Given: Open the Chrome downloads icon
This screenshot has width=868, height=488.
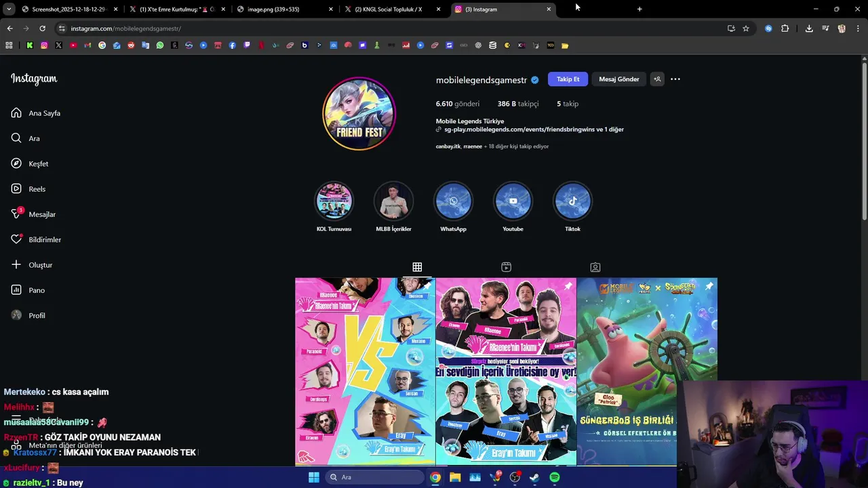Looking at the screenshot, I should [x=809, y=28].
